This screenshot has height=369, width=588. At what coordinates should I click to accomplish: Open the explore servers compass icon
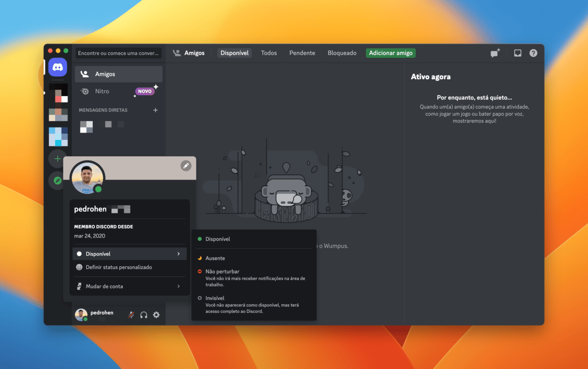point(56,180)
